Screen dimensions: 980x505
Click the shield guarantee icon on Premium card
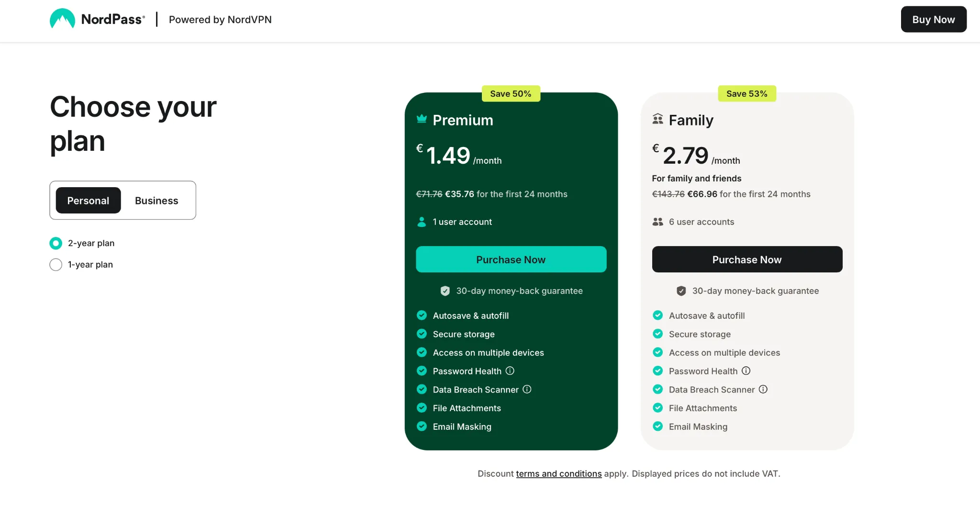(x=445, y=291)
